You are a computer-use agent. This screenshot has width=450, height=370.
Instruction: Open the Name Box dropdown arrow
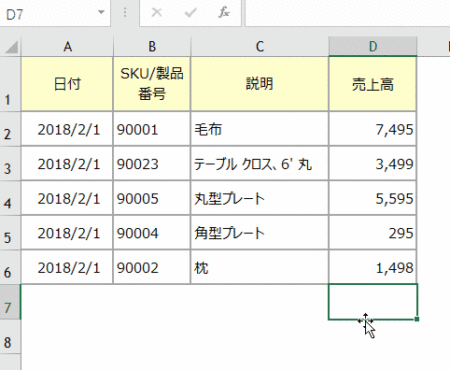pos(101,13)
